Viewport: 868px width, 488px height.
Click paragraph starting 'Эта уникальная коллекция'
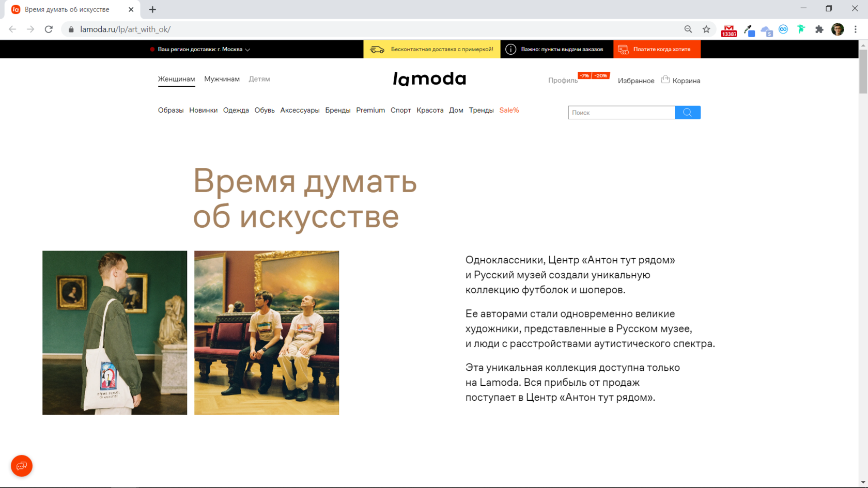tap(572, 382)
